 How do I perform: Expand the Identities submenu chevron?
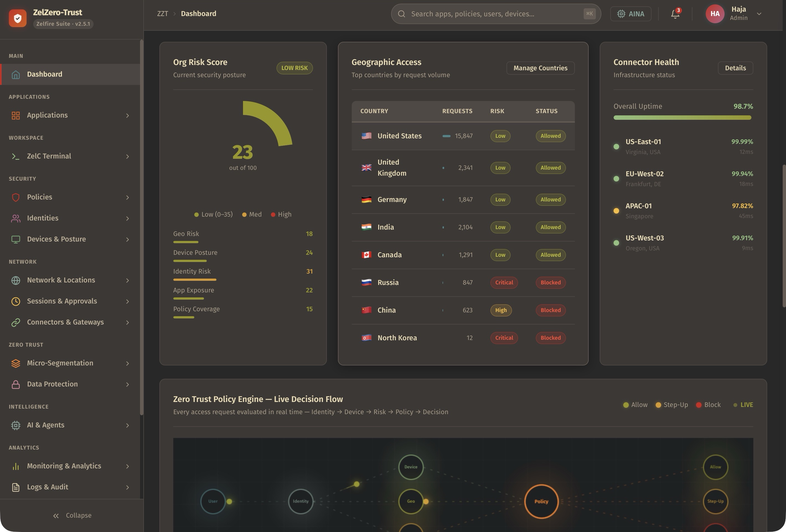(128, 219)
